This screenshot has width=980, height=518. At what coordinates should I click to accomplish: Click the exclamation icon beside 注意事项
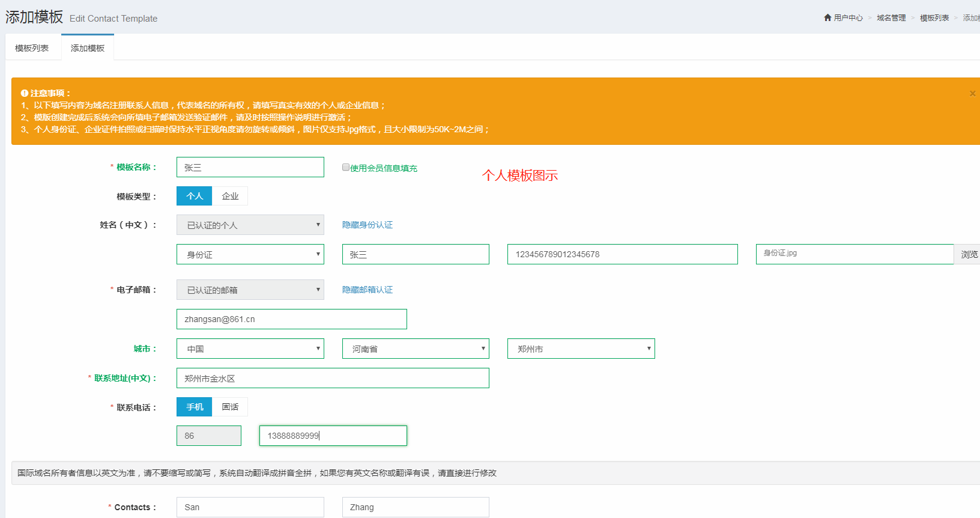tap(25, 93)
